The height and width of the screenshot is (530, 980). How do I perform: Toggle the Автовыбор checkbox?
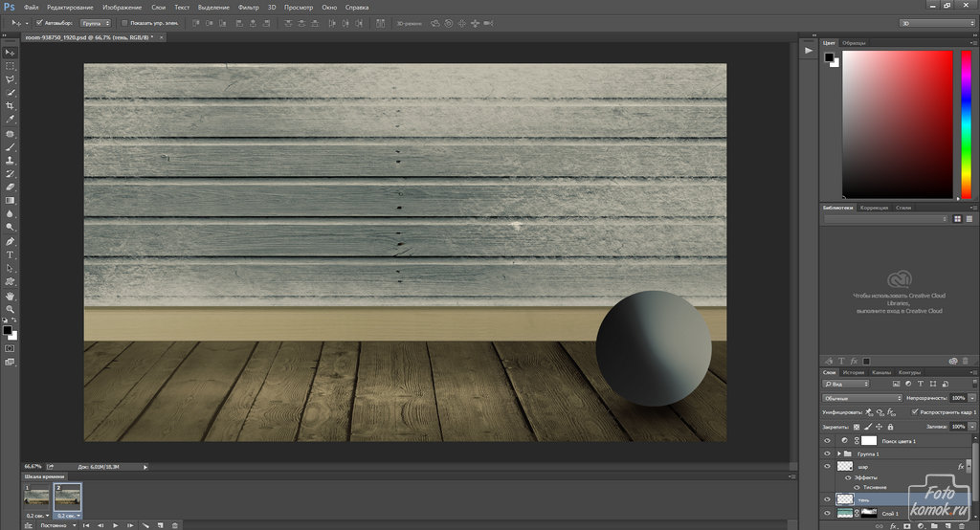[38, 22]
